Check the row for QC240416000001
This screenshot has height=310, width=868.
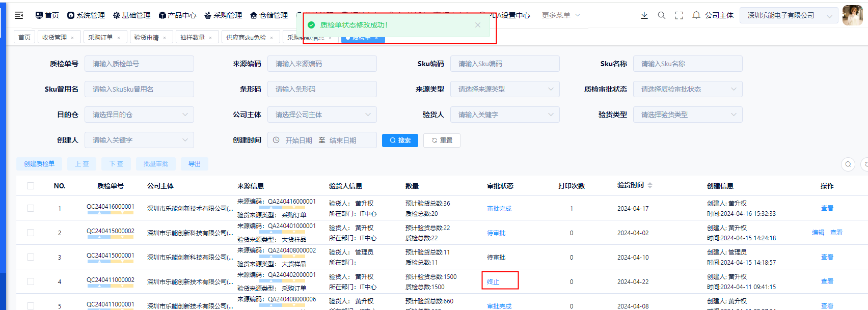[31, 208]
